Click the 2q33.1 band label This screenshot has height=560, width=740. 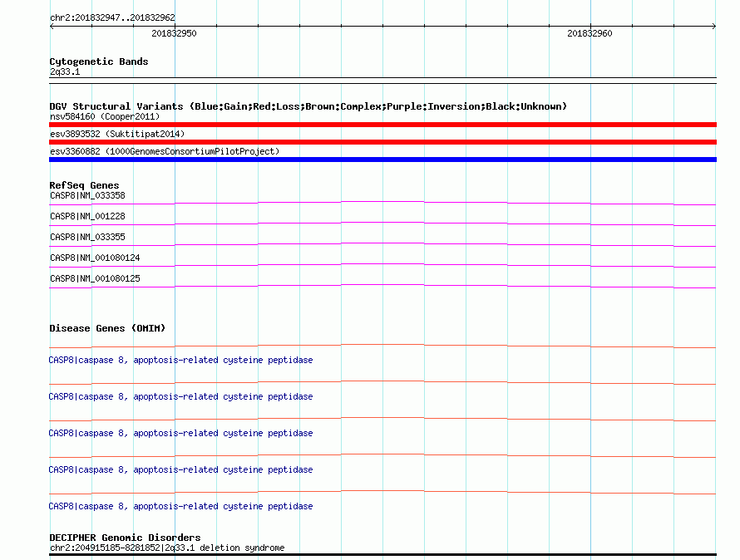65,71
